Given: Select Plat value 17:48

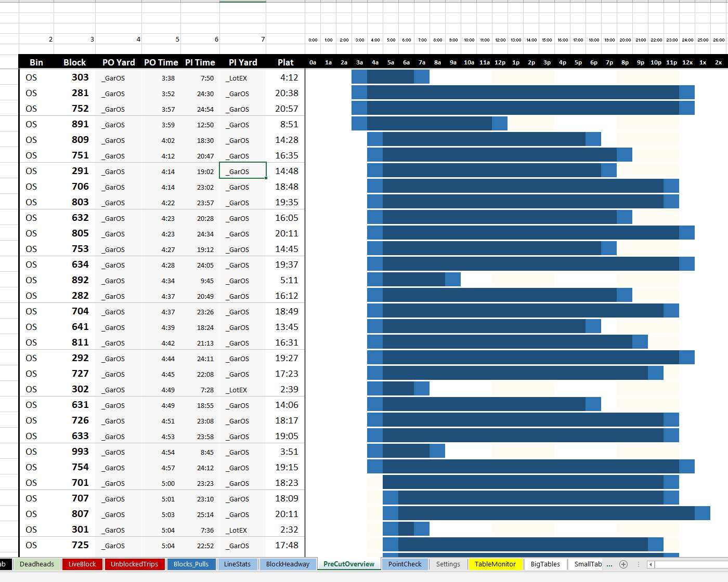Looking at the screenshot, I should (285, 545).
